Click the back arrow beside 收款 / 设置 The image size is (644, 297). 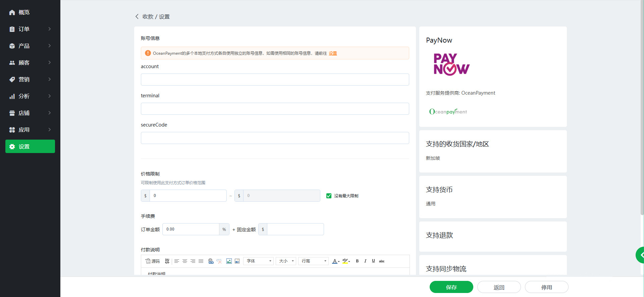pyautogui.click(x=137, y=16)
